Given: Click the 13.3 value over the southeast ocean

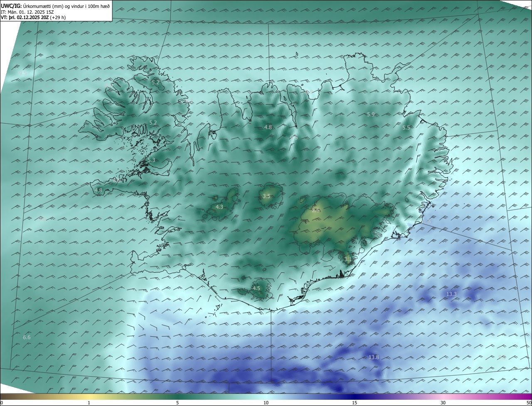Looking at the screenshot, I should [x=451, y=294].
